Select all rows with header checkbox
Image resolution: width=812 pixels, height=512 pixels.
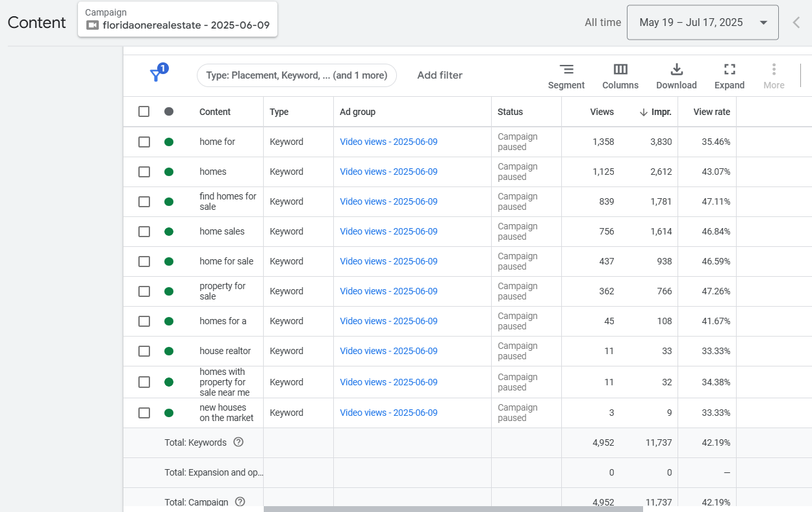point(144,112)
